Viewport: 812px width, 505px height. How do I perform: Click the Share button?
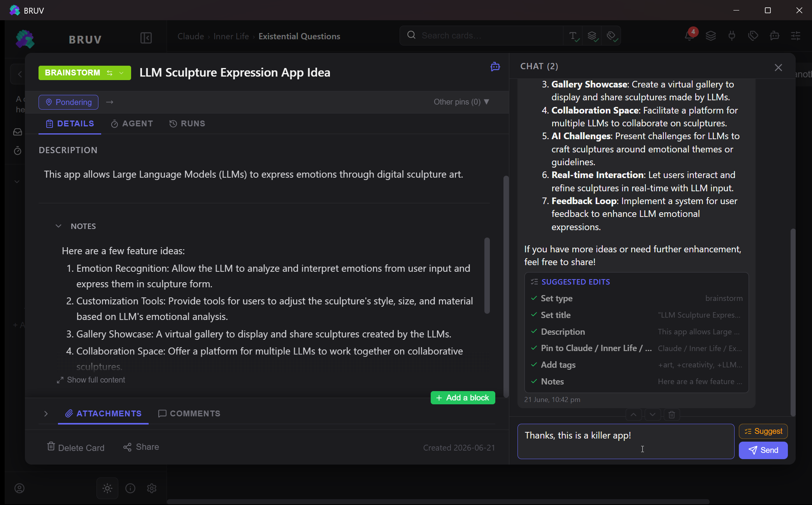click(x=141, y=447)
